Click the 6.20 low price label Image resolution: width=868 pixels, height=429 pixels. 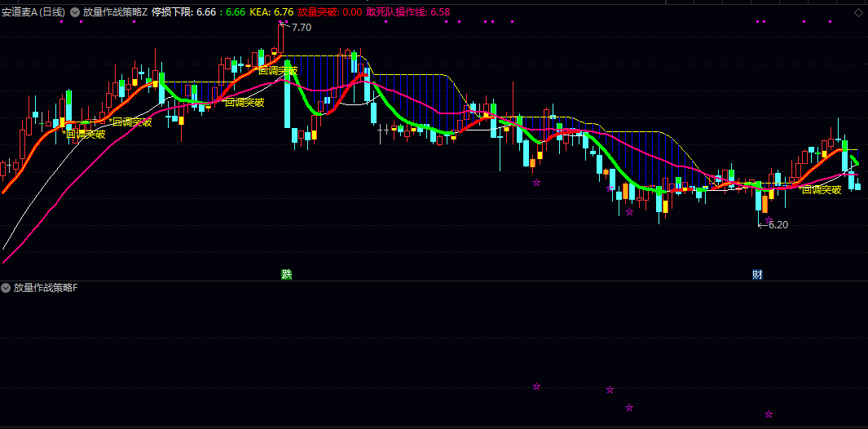(x=778, y=225)
